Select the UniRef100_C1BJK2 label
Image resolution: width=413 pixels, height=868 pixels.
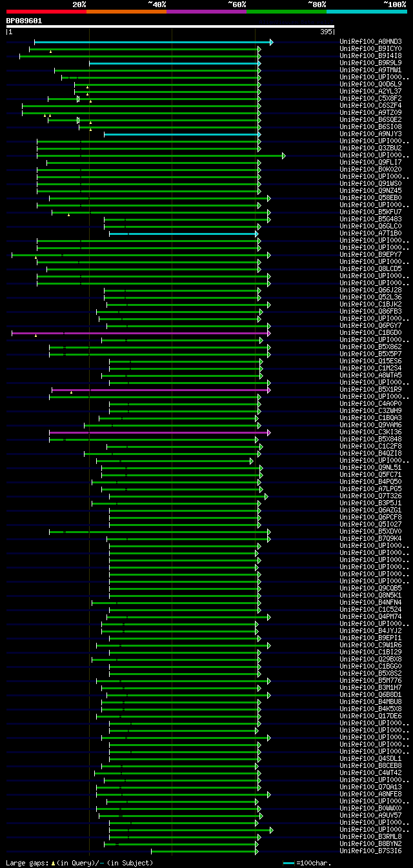370,305
